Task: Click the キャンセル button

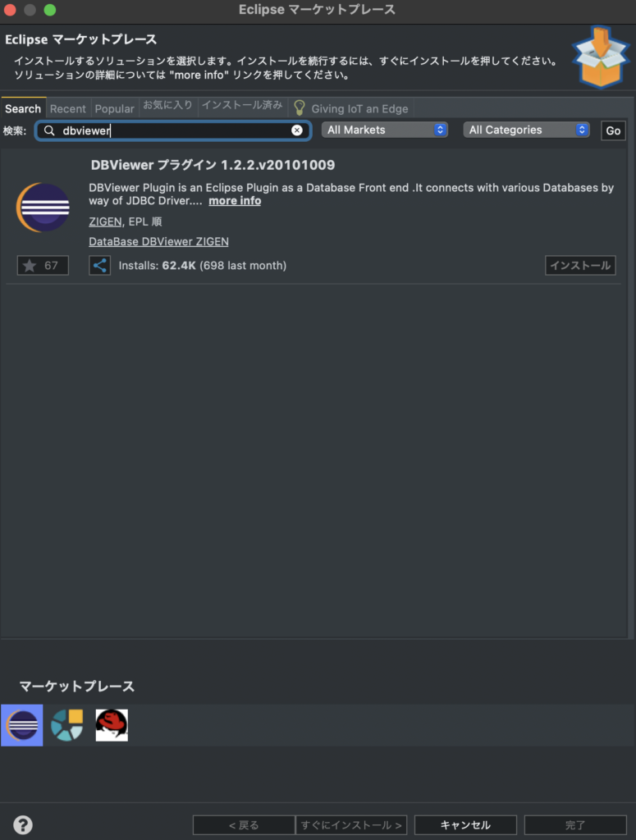Action: (465, 825)
